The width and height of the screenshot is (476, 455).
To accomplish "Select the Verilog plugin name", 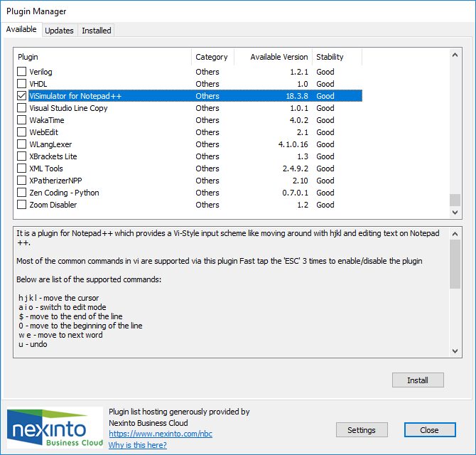I will (40, 72).
